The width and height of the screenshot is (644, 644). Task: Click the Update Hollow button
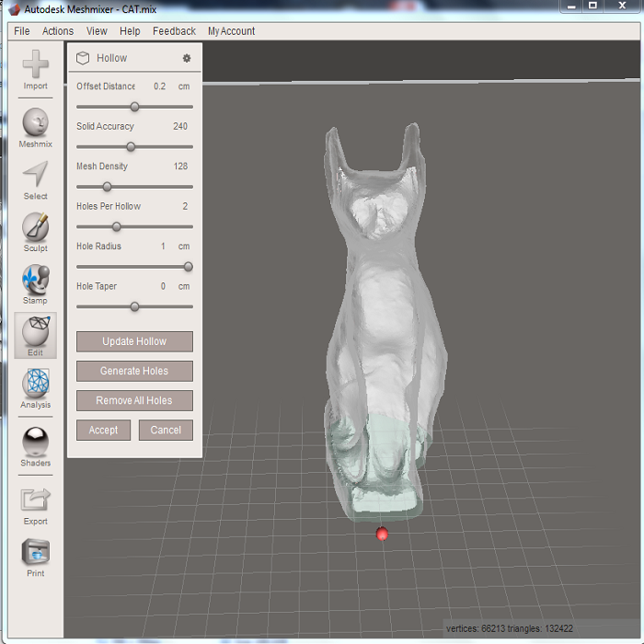tap(134, 341)
